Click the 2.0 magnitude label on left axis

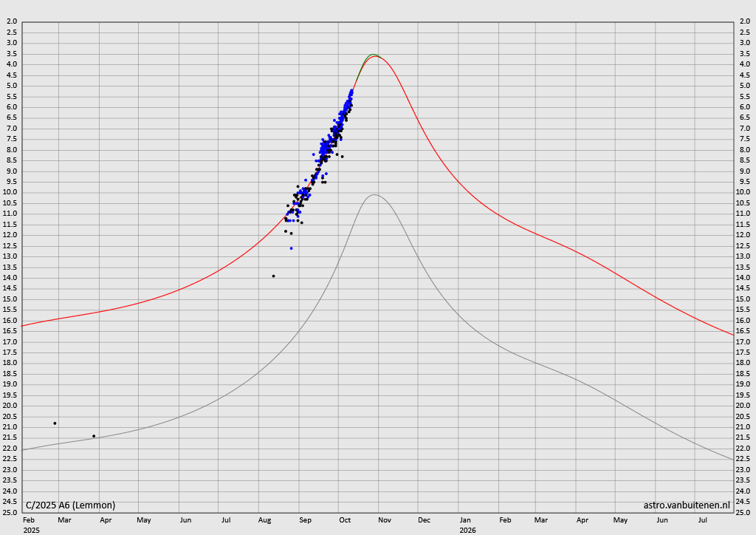[x=11, y=21]
